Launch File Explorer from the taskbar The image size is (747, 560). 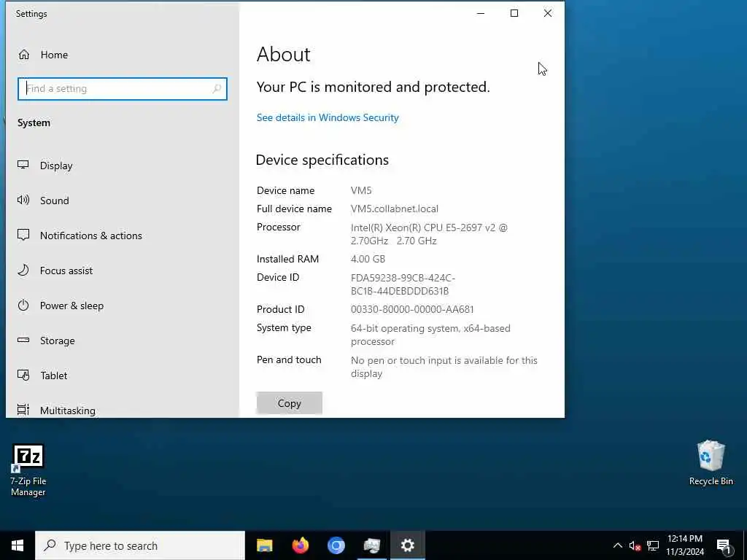(x=264, y=545)
